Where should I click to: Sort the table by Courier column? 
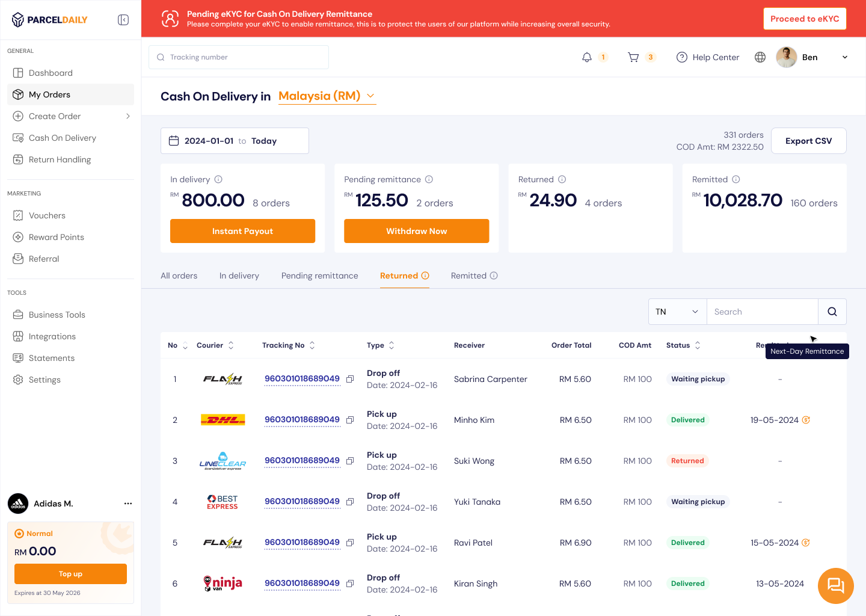[231, 345]
